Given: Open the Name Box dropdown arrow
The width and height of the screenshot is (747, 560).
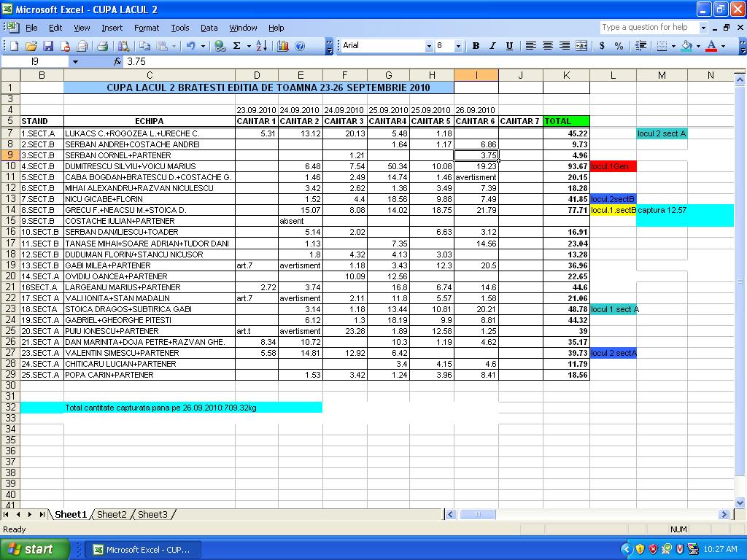Looking at the screenshot, I should tap(74, 62).
